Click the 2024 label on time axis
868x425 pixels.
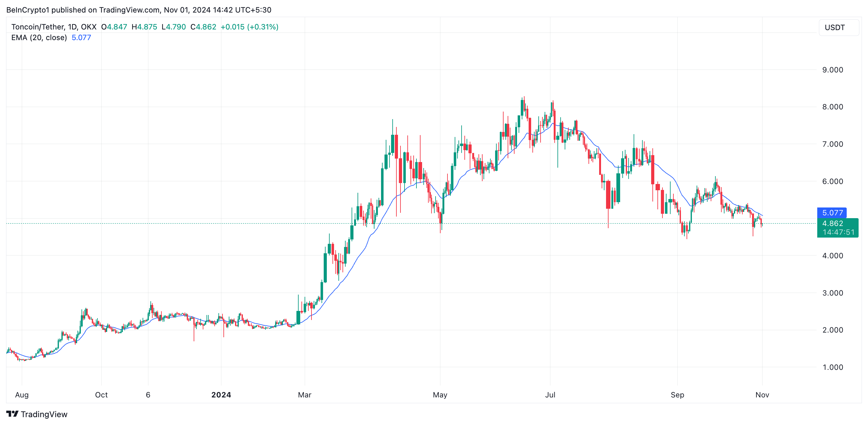(x=221, y=395)
